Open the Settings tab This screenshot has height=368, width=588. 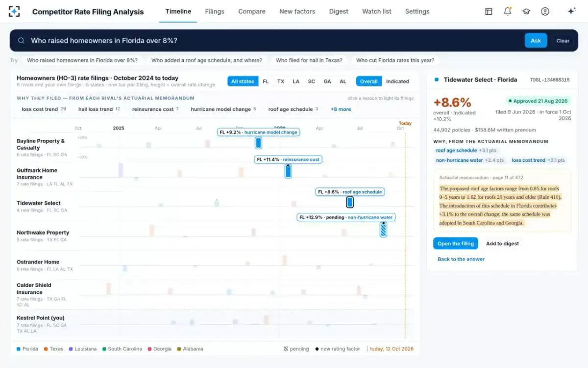[x=417, y=11]
